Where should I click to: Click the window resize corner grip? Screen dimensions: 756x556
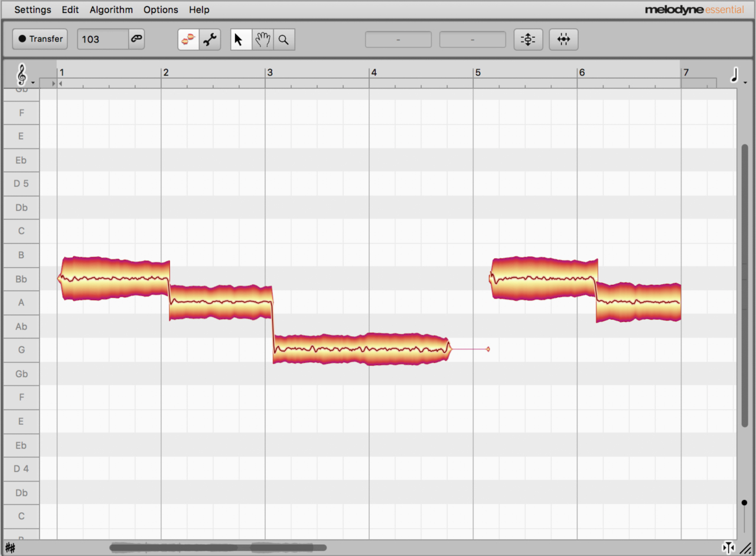745,548
